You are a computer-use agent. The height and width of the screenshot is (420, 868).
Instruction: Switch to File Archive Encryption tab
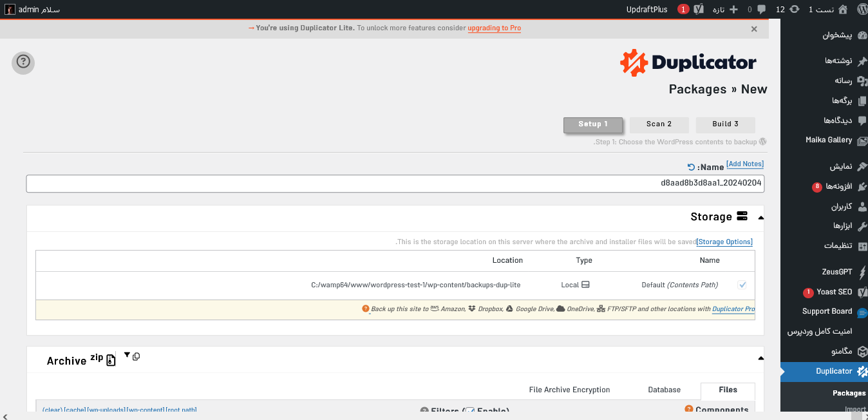[569, 390]
